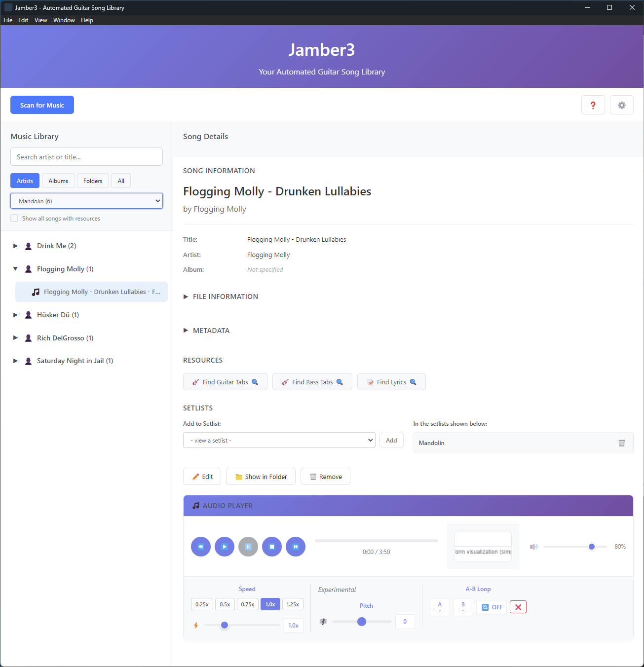Click the pitch slider handle
This screenshot has width=644, height=667.
[362, 622]
